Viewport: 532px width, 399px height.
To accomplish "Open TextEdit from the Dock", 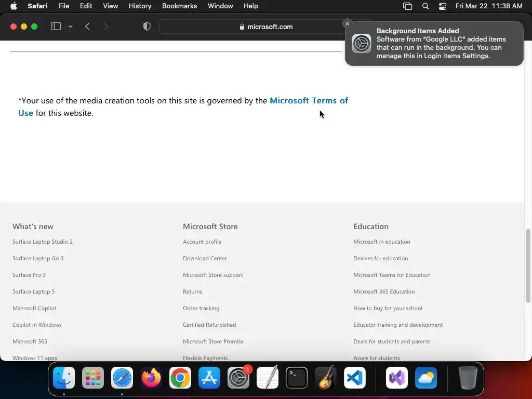I will 268,378.
